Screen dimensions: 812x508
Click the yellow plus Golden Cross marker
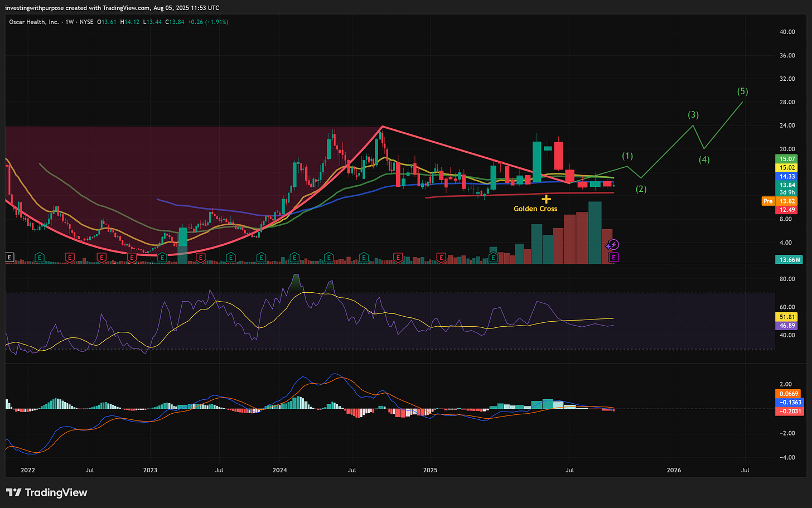[546, 199]
